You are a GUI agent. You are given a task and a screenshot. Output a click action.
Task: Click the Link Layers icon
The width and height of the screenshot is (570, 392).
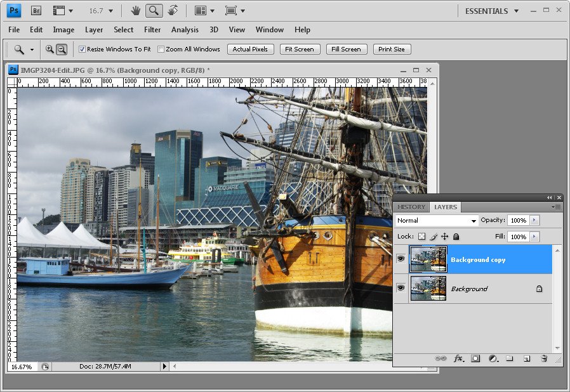tap(441, 358)
